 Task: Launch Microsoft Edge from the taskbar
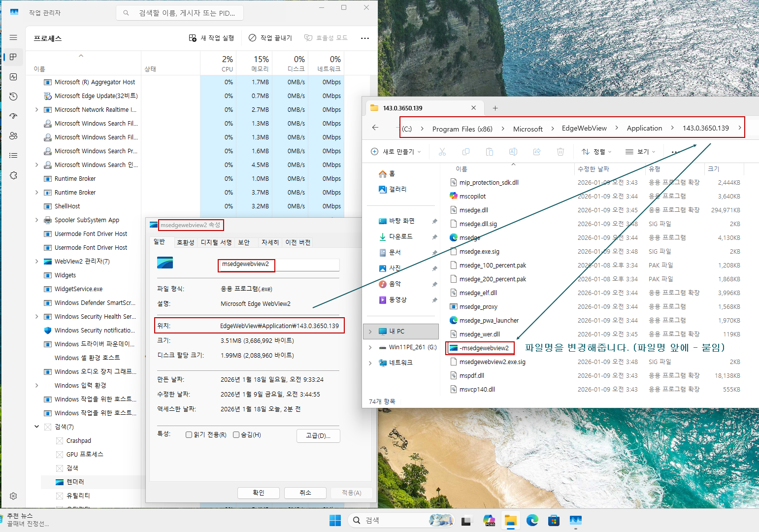tap(532, 520)
